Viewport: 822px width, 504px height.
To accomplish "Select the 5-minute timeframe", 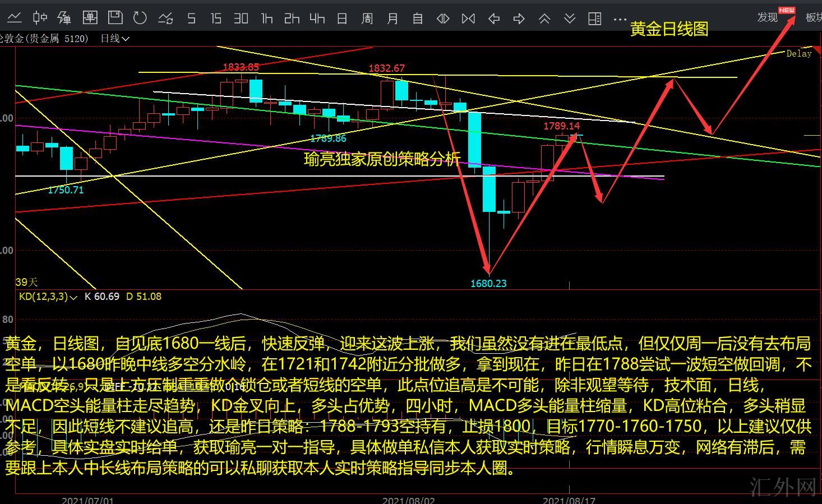I will pos(191,19).
